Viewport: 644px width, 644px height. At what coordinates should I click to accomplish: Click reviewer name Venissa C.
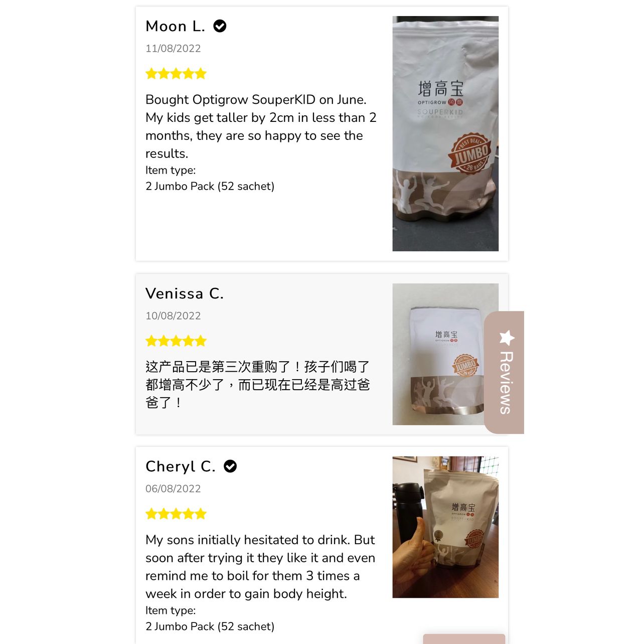[185, 293]
